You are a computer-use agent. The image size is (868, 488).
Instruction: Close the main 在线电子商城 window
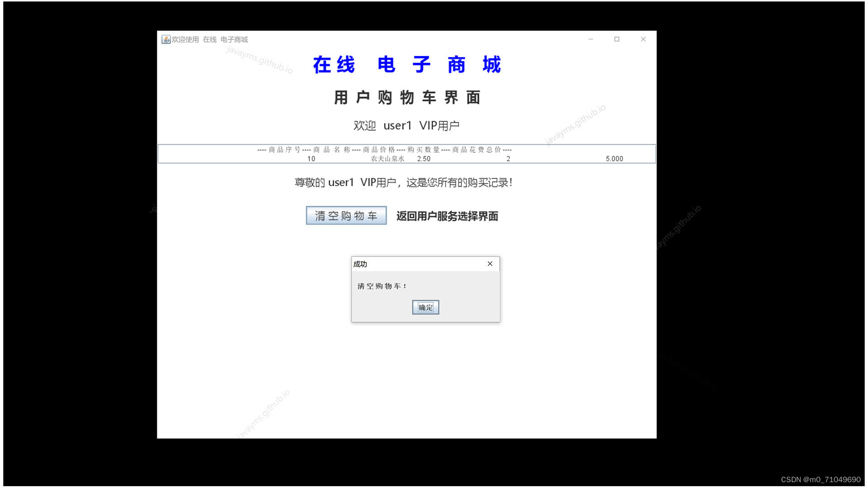click(x=643, y=39)
